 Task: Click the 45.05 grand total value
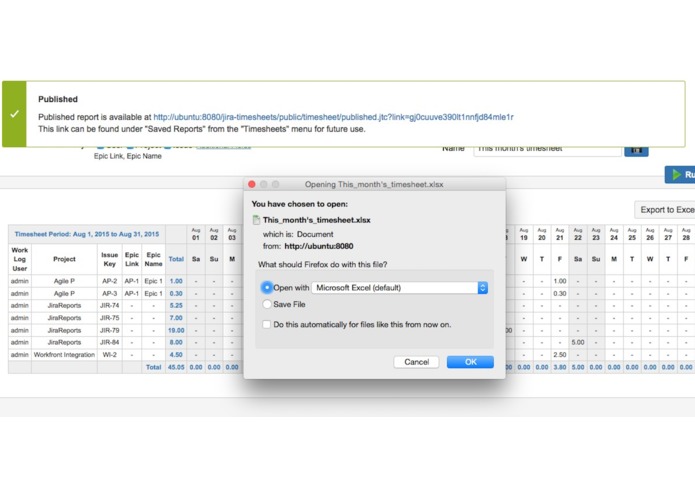(176, 367)
